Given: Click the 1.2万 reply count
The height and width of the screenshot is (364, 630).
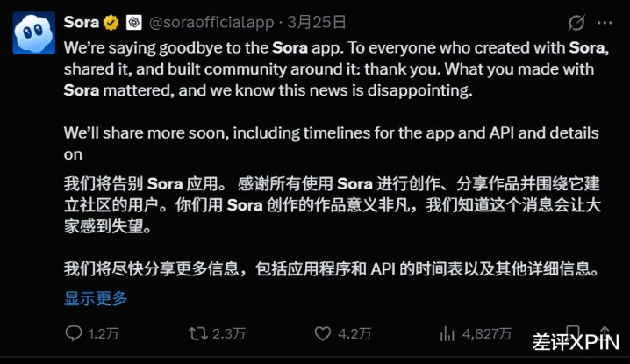Looking at the screenshot, I should coord(104,333).
